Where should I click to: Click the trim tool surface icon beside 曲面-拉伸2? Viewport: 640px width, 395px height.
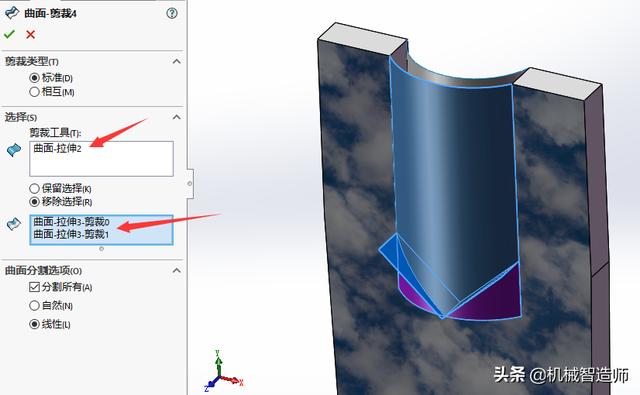14,150
